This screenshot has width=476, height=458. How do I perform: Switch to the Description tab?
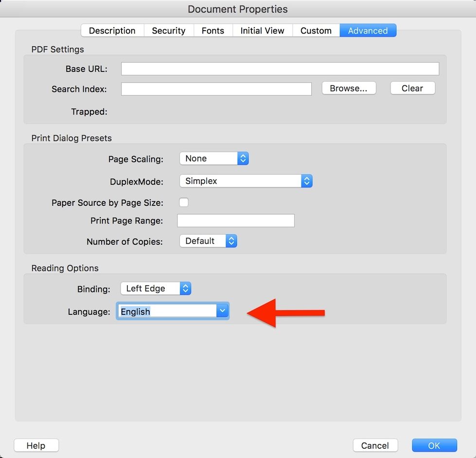[x=112, y=31]
